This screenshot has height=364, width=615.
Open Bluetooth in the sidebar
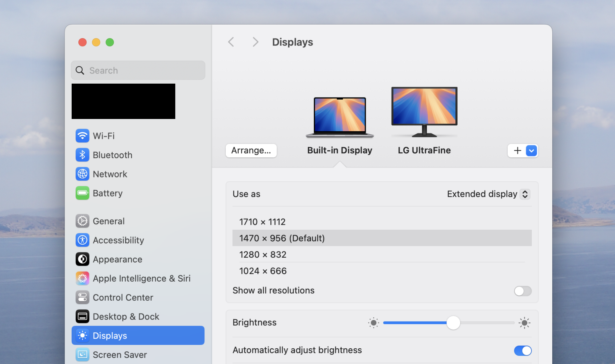click(138, 155)
